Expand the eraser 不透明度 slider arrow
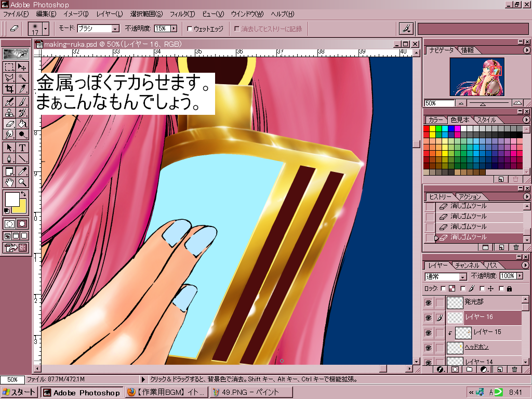 (x=174, y=29)
